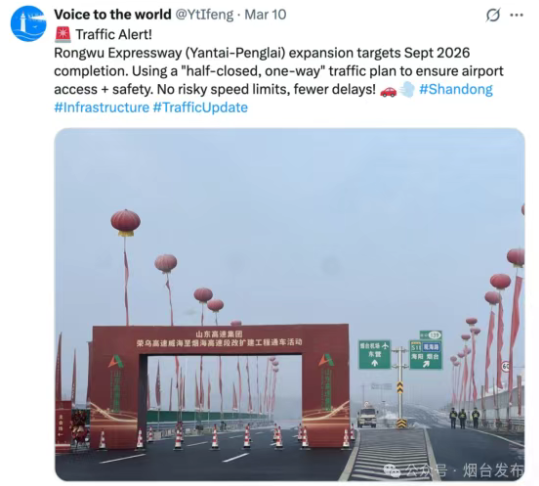Open the #TrafficUpdate hashtag
The width and height of the screenshot is (539, 486).
(200, 108)
